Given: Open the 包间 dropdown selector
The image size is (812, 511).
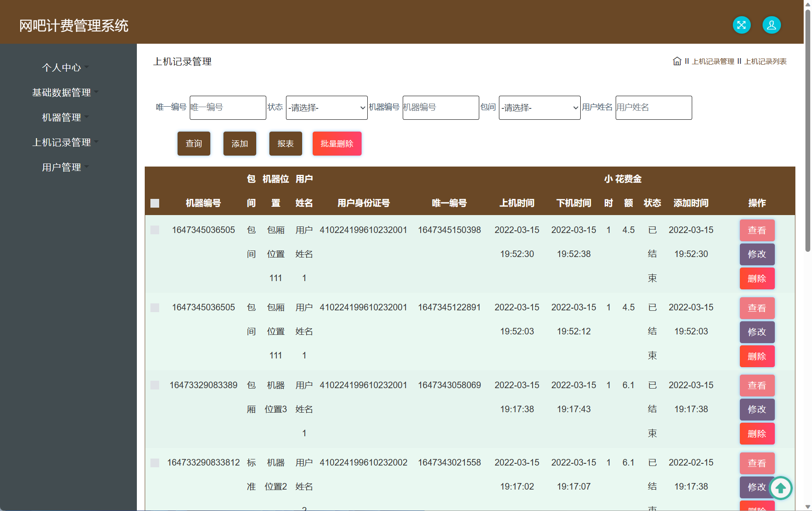Looking at the screenshot, I should coord(539,108).
